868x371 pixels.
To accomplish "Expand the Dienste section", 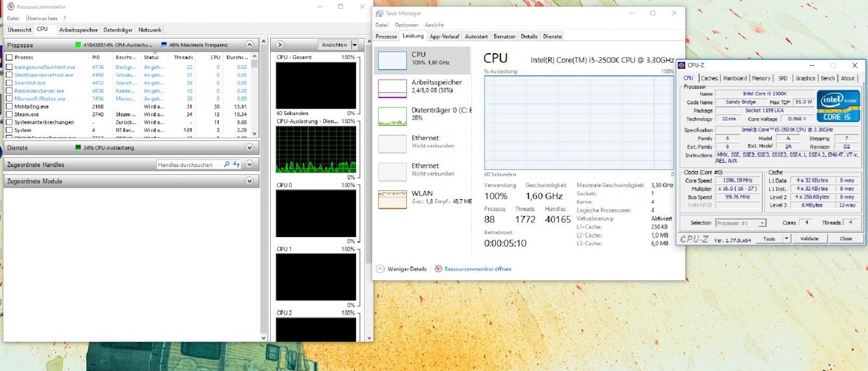I will pos(249,148).
